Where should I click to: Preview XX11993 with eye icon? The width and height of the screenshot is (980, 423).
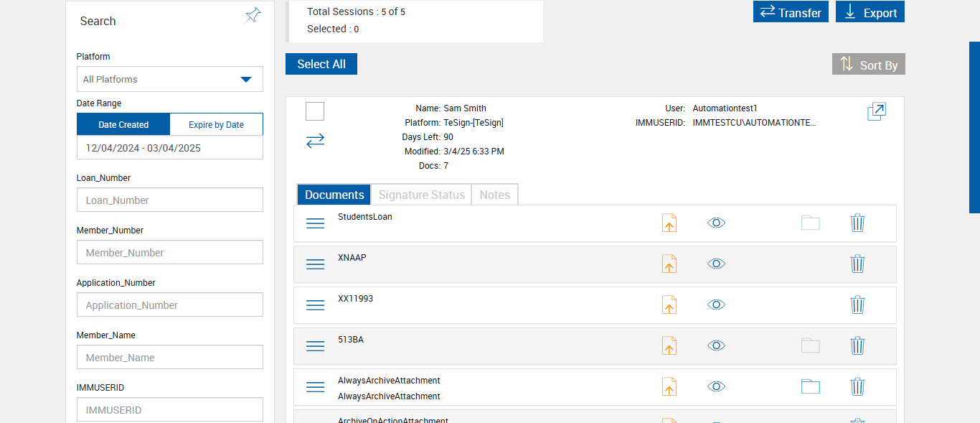[x=716, y=305]
